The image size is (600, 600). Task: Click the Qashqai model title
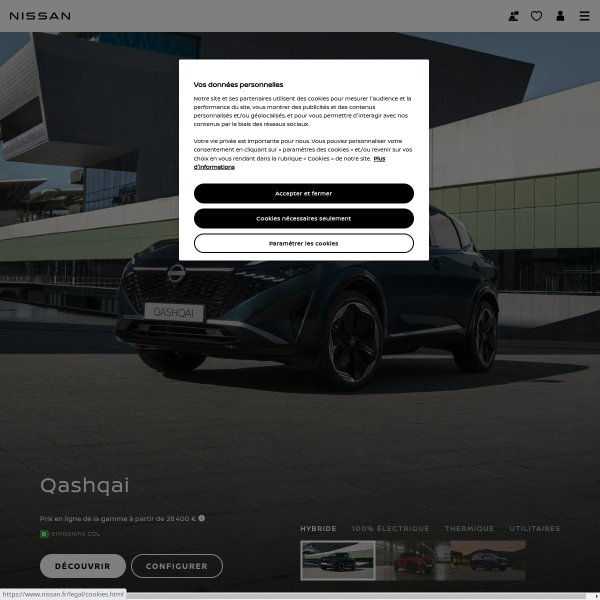click(85, 485)
